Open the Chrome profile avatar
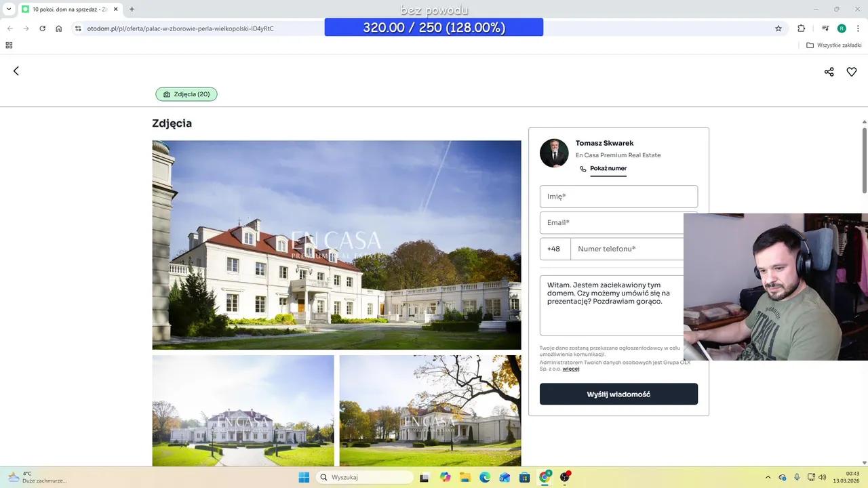Image resolution: width=868 pixels, height=488 pixels. [842, 28]
